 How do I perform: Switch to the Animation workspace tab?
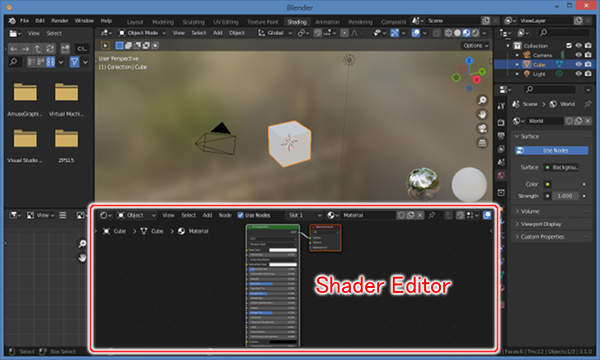tap(327, 22)
